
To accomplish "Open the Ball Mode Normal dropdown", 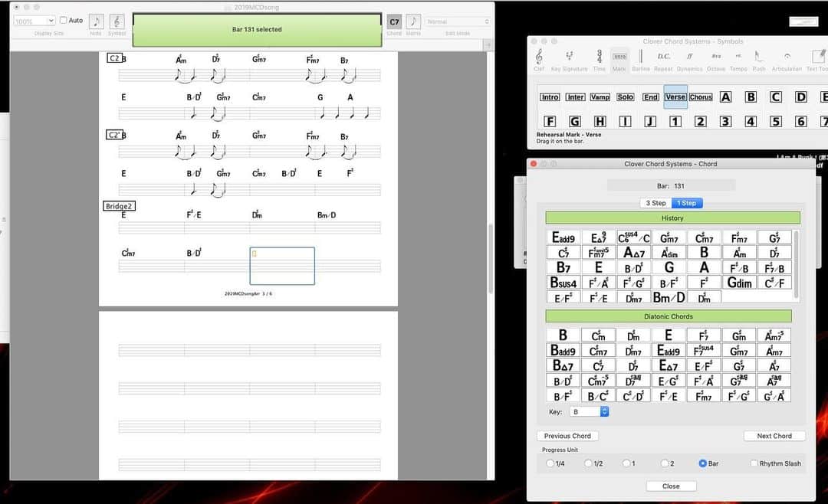I will point(457,21).
